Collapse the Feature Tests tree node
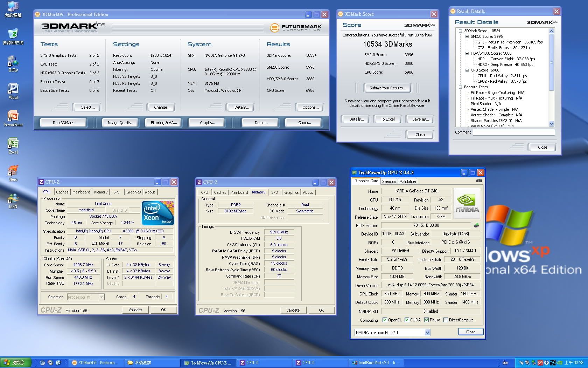This screenshot has width=588, height=368. (461, 87)
